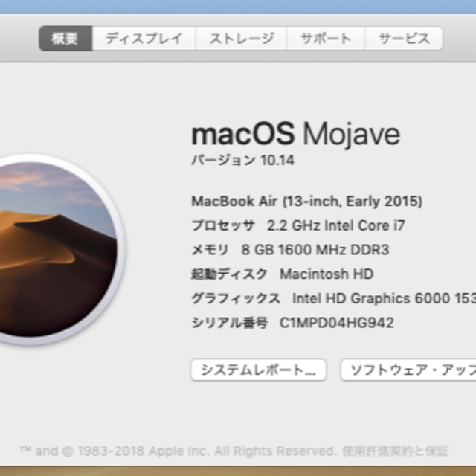Image resolution: width=476 pixels, height=476 pixels.
Task: Select the macOS Mojave title text
Action: (296, 134)
